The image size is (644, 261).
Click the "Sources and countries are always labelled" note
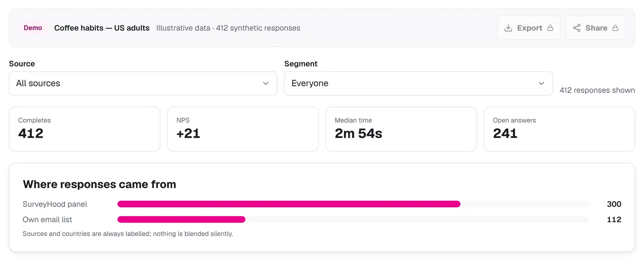click(128, 234)
